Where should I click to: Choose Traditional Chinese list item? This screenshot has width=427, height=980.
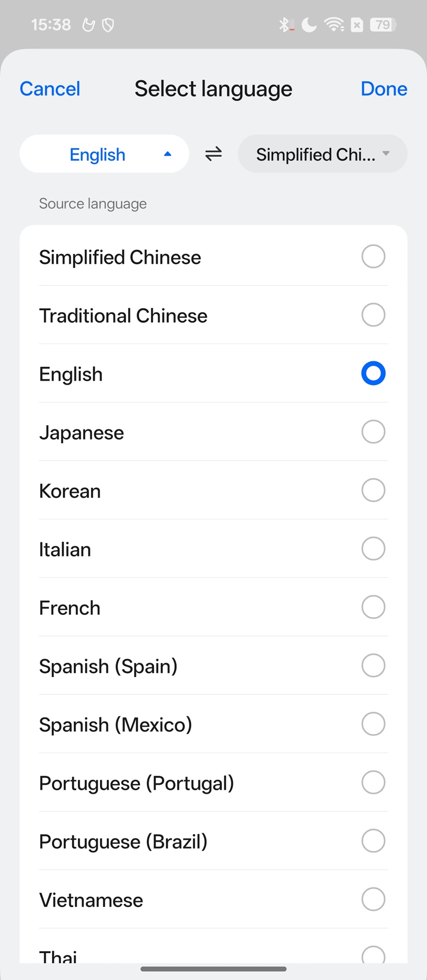123,316
